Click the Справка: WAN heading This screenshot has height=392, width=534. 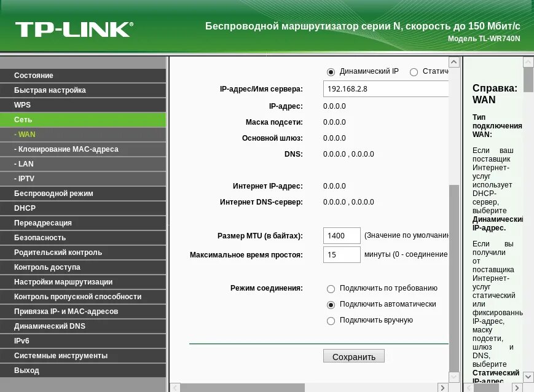point(495,94)
